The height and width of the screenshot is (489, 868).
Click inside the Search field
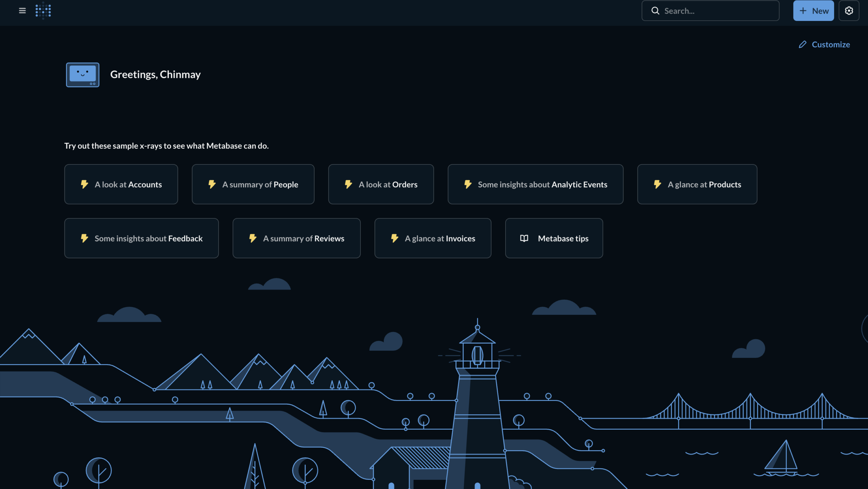712,11
